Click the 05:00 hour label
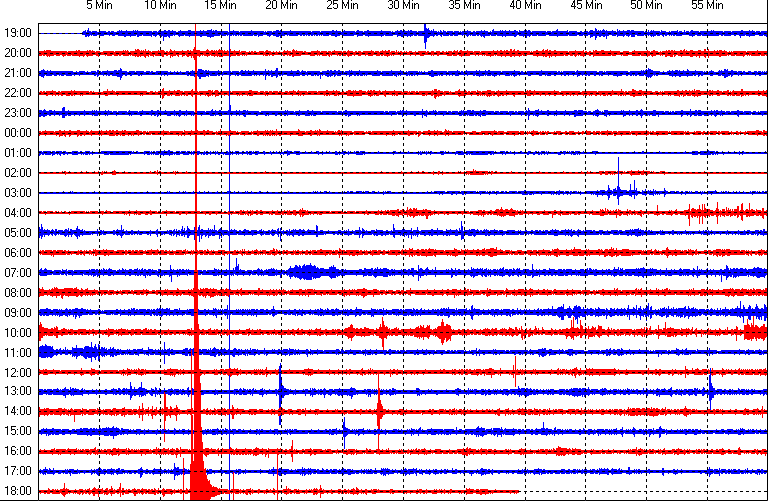The width and height of the screenshot is (771, 504). pos(18,233)
